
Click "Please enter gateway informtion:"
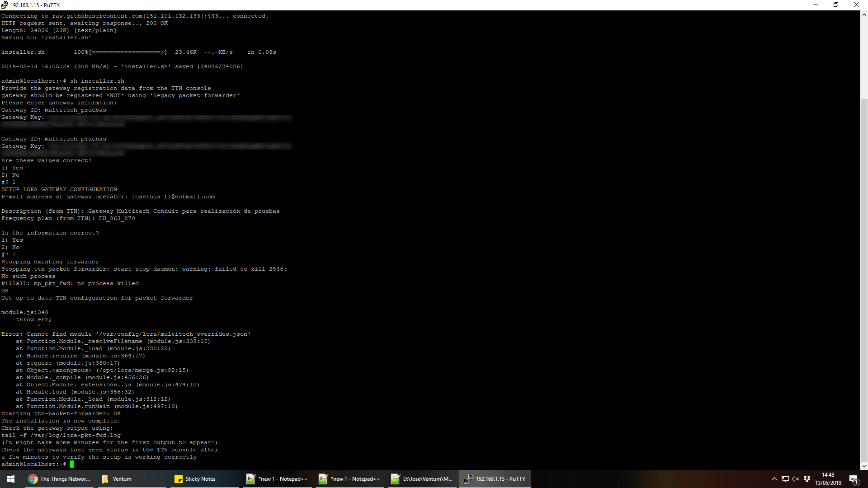(59, 103)
